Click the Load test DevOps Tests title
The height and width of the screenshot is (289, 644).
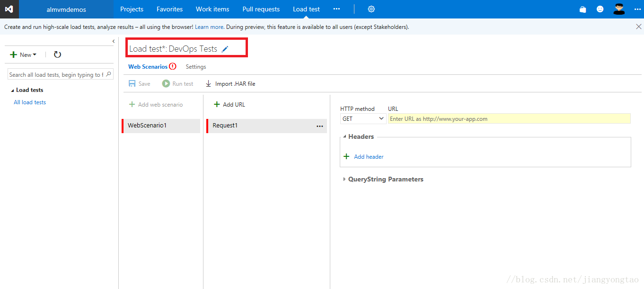pos(173,49)
